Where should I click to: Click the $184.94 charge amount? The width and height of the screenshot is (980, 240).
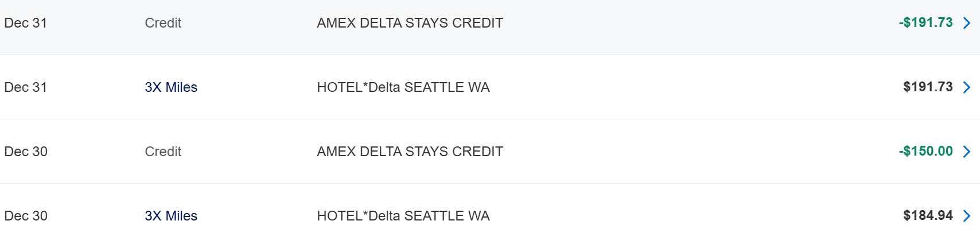coord(928,216)
